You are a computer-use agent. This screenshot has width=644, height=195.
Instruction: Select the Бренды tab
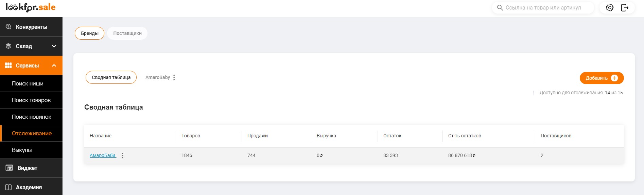[90, 33]
